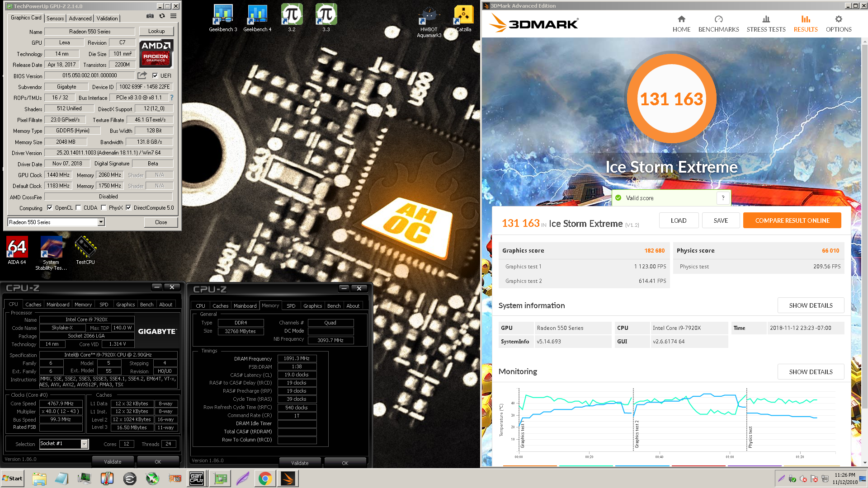Open the Caches tab in right CPU-Z window
Screen dimensions: 868x488
coord(220,306)
